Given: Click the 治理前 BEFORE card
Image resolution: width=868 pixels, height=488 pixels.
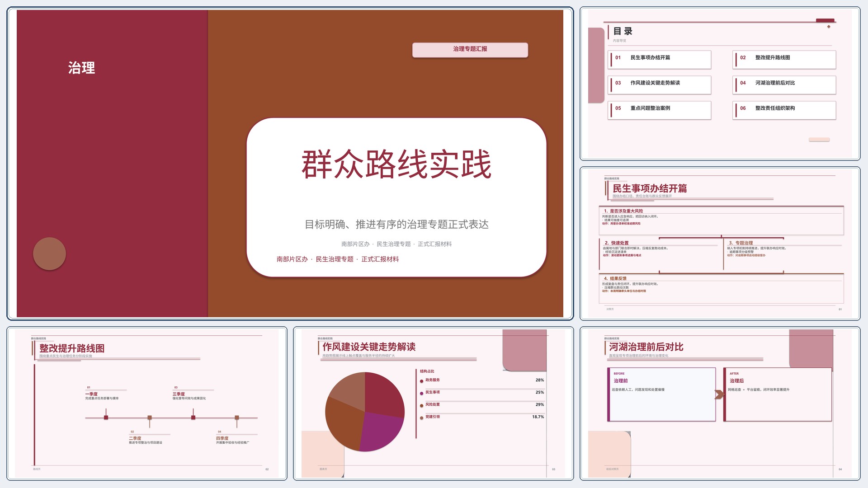Looking at the screenshot, I should click(x=661, y=394).
